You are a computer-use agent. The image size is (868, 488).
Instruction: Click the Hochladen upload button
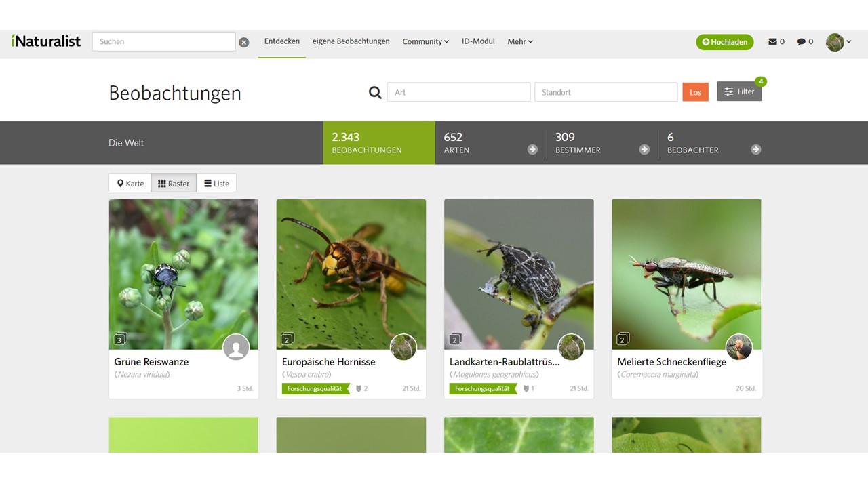pyautogui.click(x=724, y=42)
